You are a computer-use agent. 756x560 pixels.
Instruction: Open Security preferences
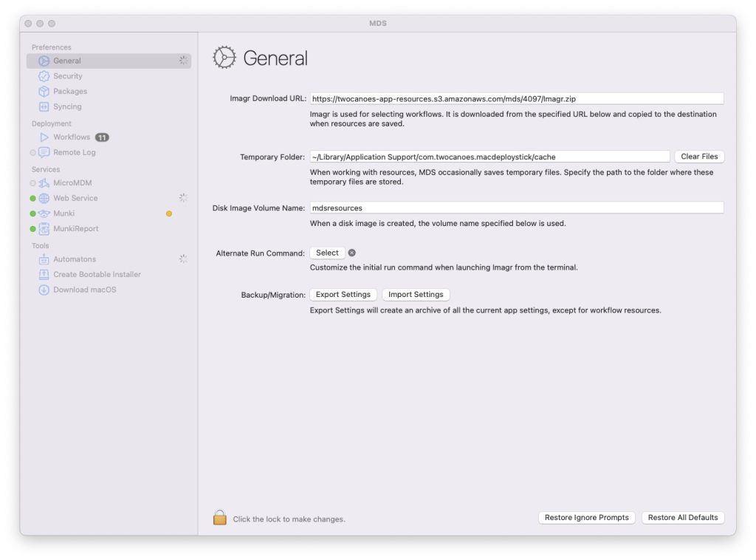[109, 76]
